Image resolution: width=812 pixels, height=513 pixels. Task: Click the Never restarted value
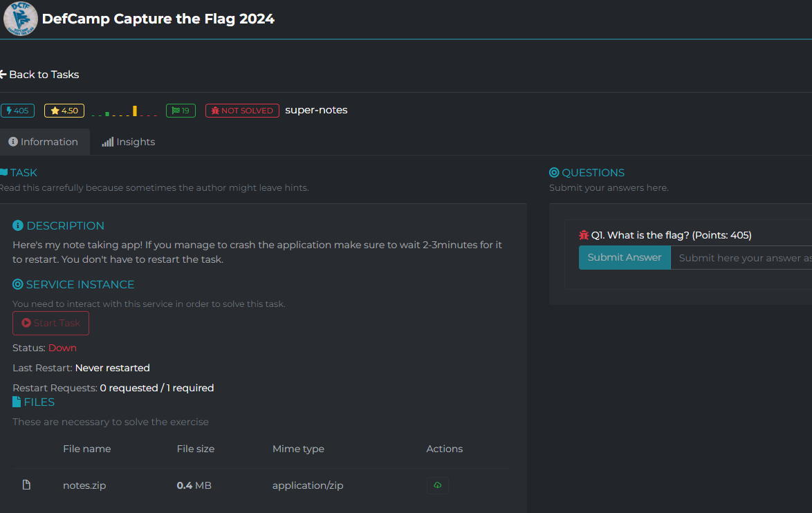112,368
